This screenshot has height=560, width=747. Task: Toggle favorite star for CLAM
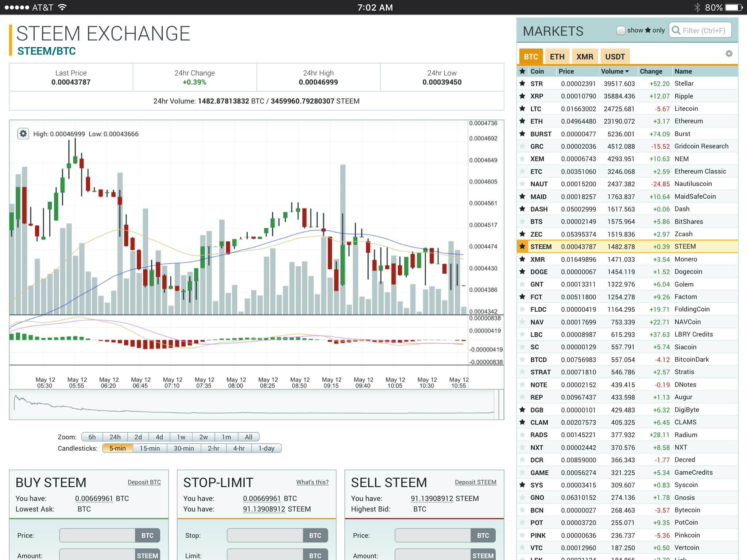(522, 422)
